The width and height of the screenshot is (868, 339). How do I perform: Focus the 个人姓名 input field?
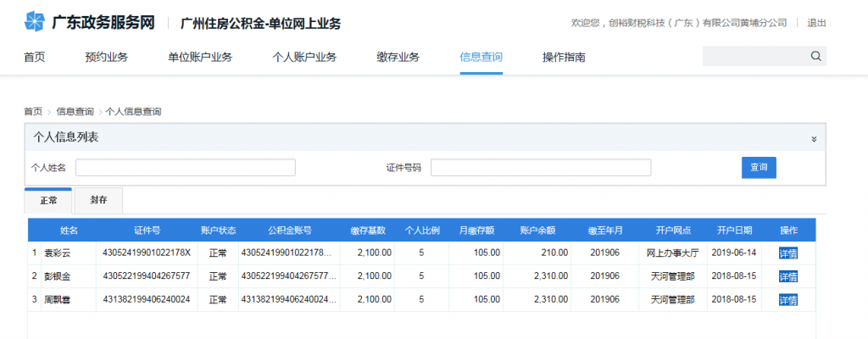(186, 168)
